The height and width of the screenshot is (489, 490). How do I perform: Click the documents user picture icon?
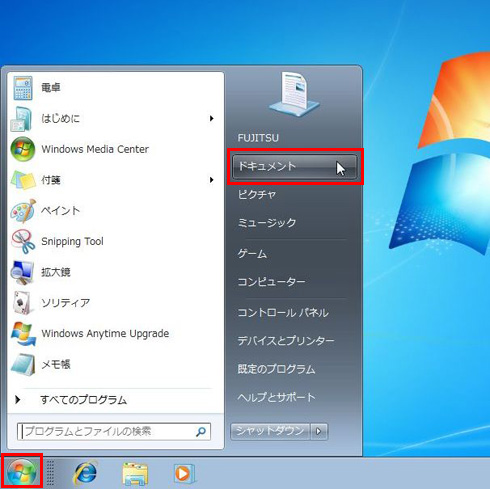tap(294, 94)
